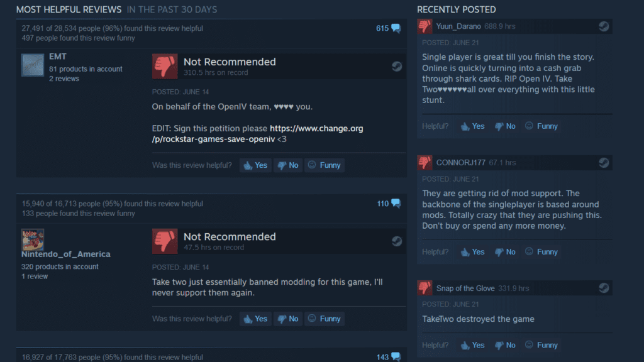The image size is (644, 362).
Task: Vote No on Yuun_Darano's review
Action: (505, 126)
